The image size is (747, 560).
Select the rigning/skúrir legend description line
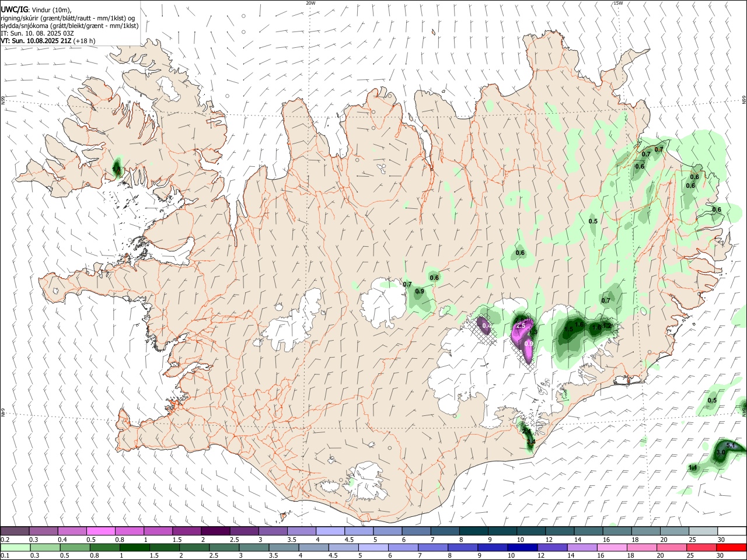(x=68, y=17)
